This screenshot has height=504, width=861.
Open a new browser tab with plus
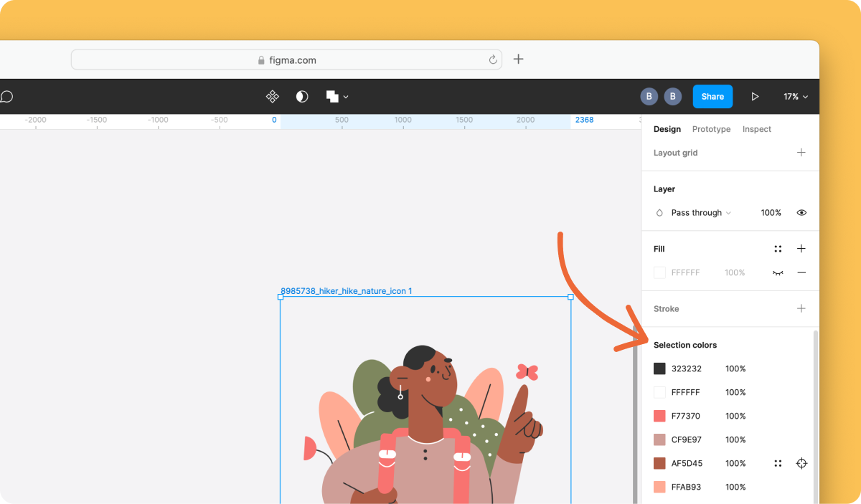coord(519,59)
